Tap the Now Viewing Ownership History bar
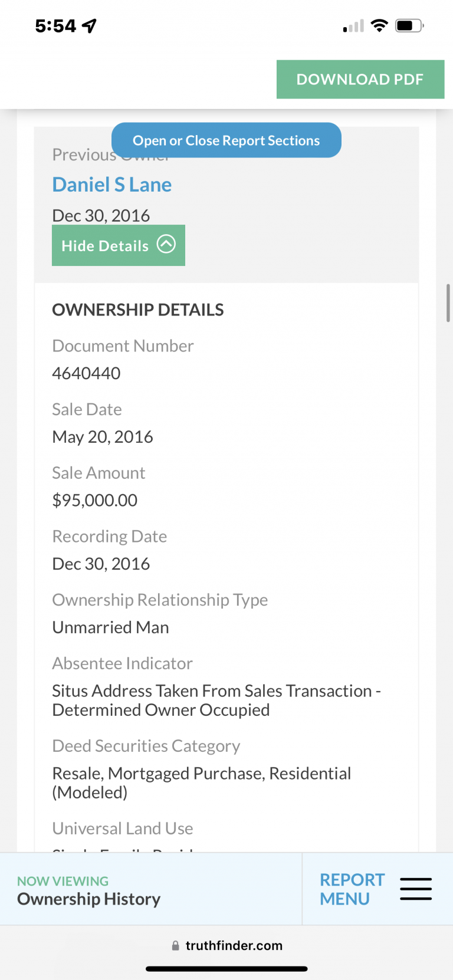The width and height of the screenshot is (453, 980). tap(151, 889)
